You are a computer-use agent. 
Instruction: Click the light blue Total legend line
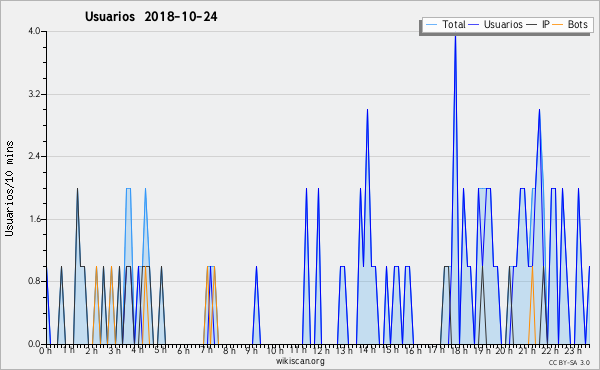(431, 25)
